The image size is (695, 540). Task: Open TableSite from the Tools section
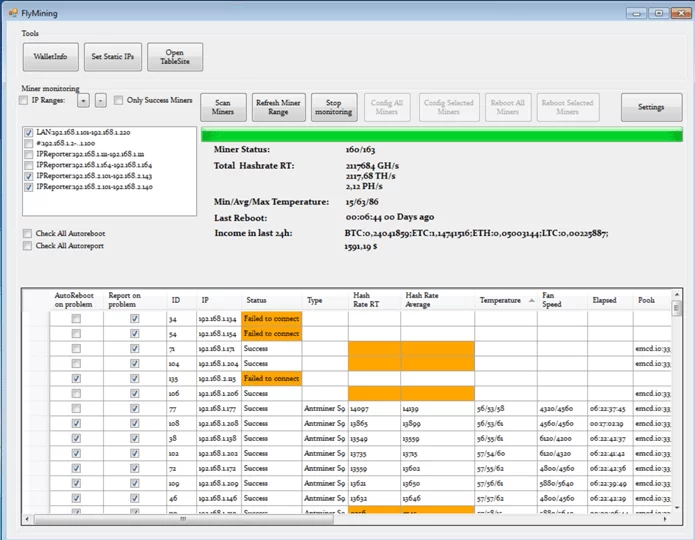click(x=175, y=58)
